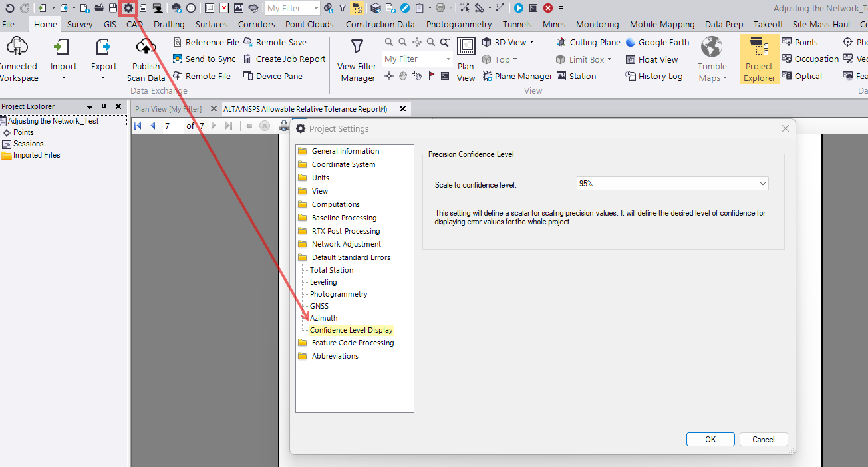The image size is (868, 467).
Task: Open Optical spreadsheet
Action: pos(802,76)
